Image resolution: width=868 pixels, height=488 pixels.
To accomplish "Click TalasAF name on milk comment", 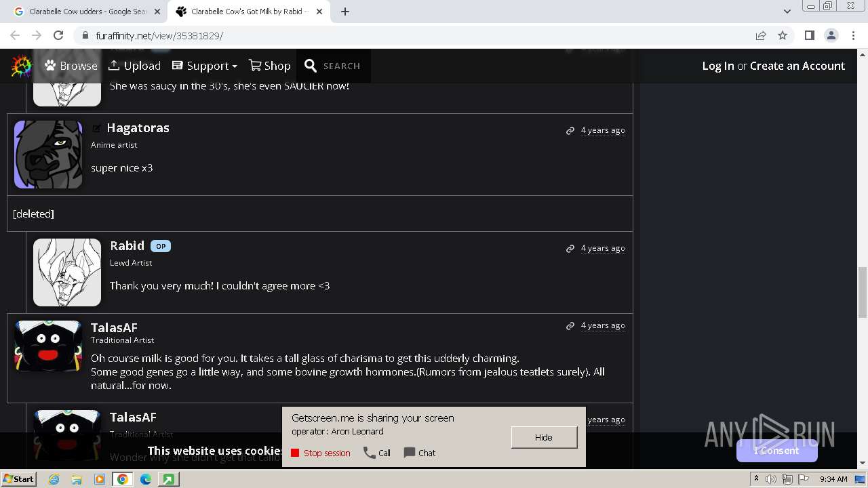I will (114, 327).
